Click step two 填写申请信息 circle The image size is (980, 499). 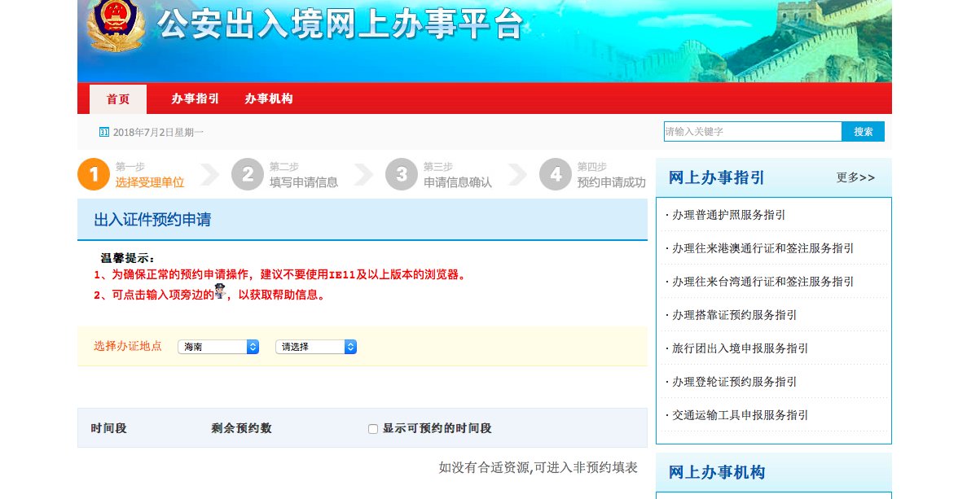248,173
